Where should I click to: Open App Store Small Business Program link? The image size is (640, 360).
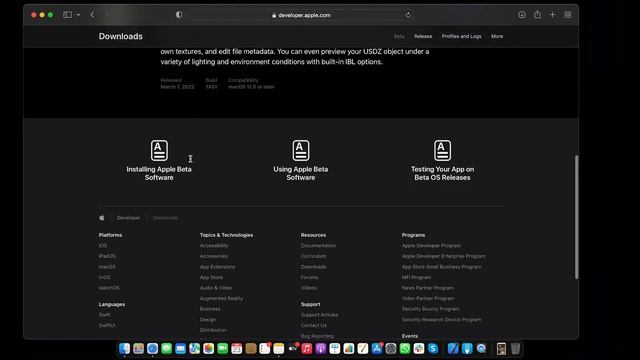(x=442, y=267)
